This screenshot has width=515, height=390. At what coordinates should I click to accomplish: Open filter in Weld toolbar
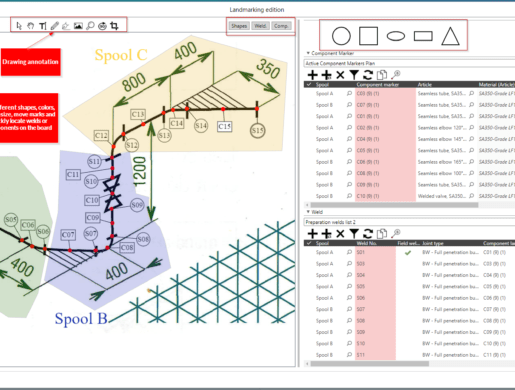[354, 234]
